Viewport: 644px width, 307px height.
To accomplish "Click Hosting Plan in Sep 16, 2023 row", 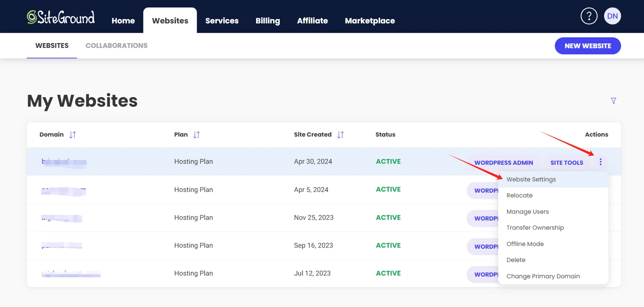I will coord(193,245).
